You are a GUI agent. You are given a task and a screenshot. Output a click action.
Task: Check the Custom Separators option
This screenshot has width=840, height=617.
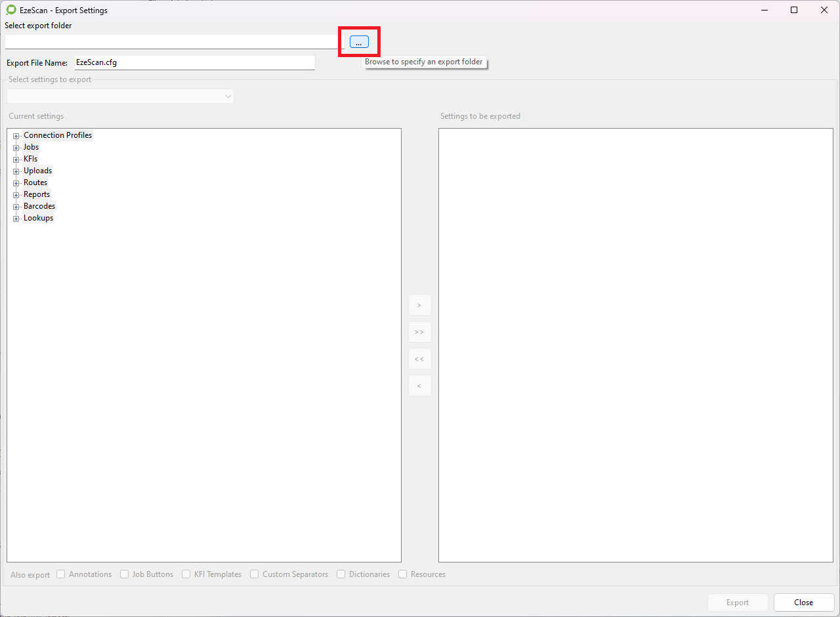point(255,574)
